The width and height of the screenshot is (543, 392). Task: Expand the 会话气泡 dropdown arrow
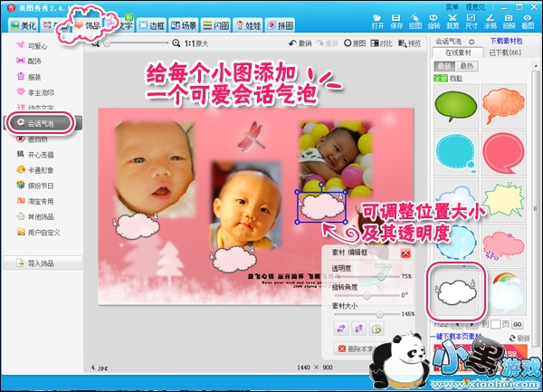472,42
